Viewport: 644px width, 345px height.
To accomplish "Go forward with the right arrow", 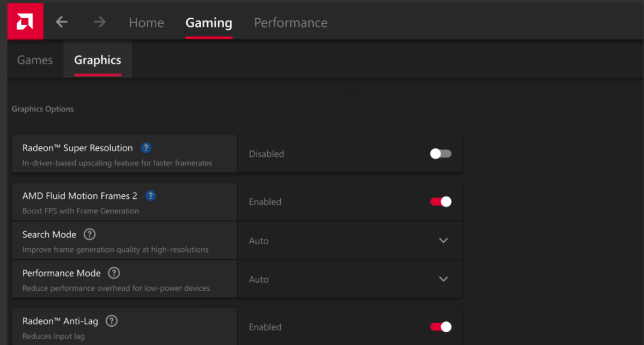I will [x=100, y=22].
